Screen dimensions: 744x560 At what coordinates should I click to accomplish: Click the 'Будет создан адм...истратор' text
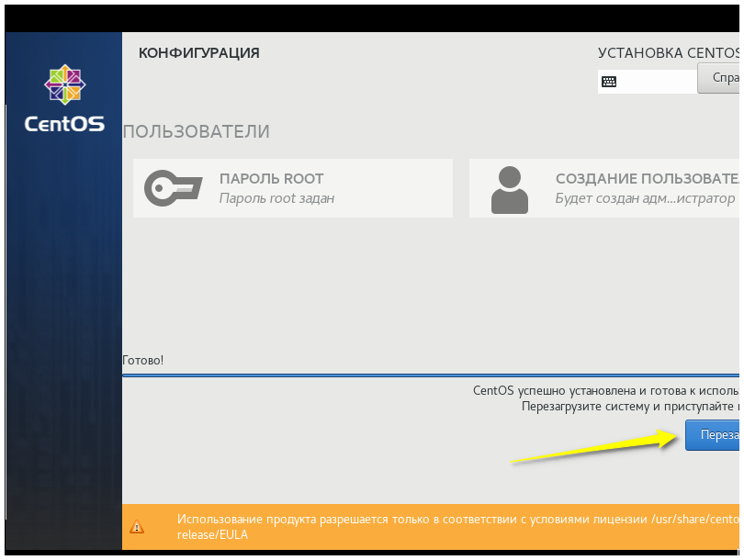(646, 198)
